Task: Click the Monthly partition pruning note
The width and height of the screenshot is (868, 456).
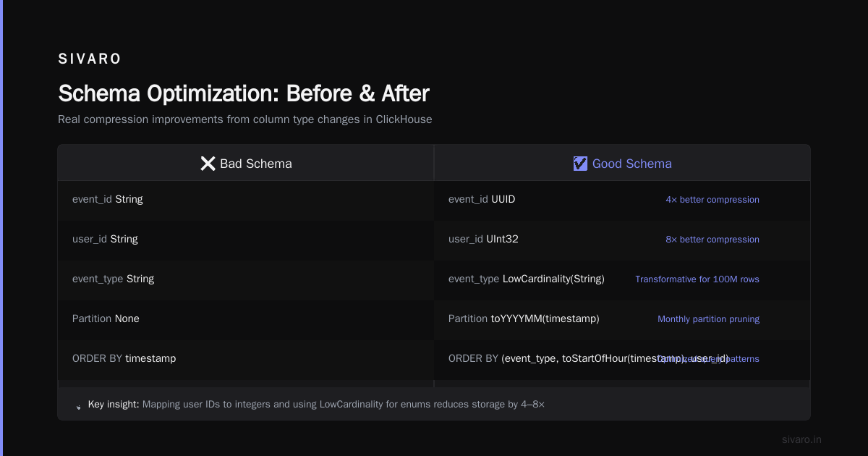Action: 708,319
